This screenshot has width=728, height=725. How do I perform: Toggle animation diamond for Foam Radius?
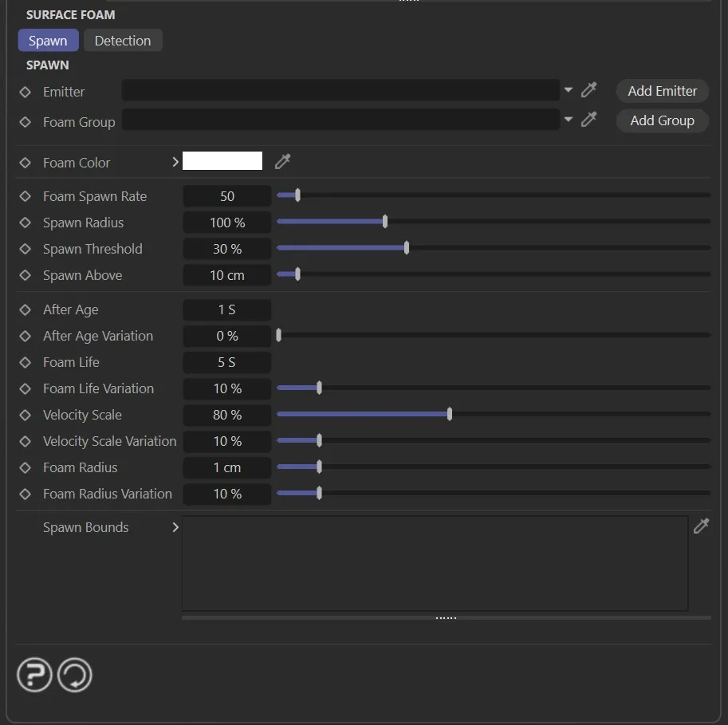[26, 468]
